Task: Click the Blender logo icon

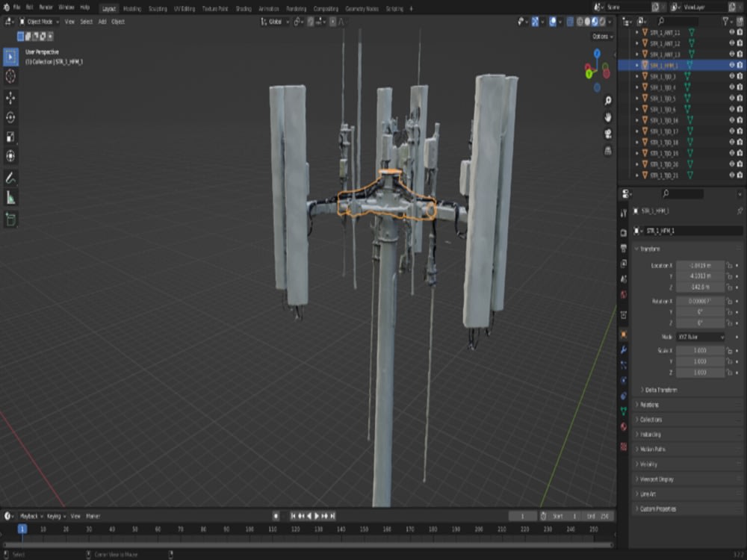Action: pos(6,7)
